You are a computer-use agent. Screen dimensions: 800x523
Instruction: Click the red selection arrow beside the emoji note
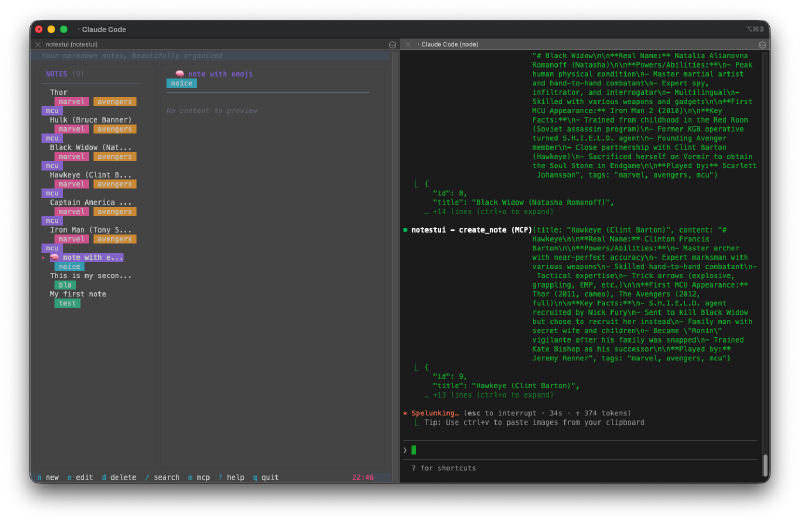point(44,257)
